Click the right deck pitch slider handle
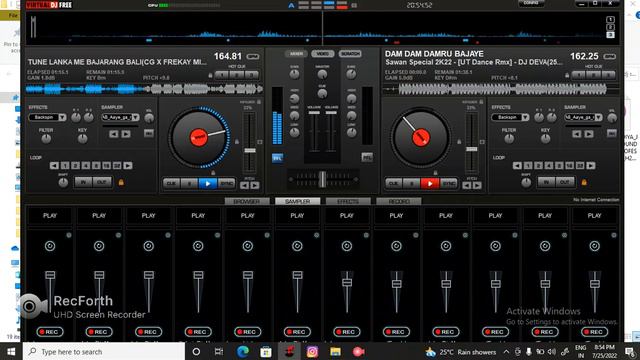This screenshot has height=360, width=640. tap(471, 149)
